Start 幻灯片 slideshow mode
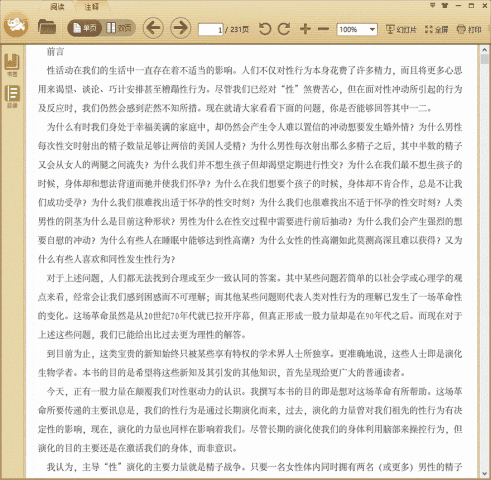The width and height of the screenshot is (491, 480). 401,29
